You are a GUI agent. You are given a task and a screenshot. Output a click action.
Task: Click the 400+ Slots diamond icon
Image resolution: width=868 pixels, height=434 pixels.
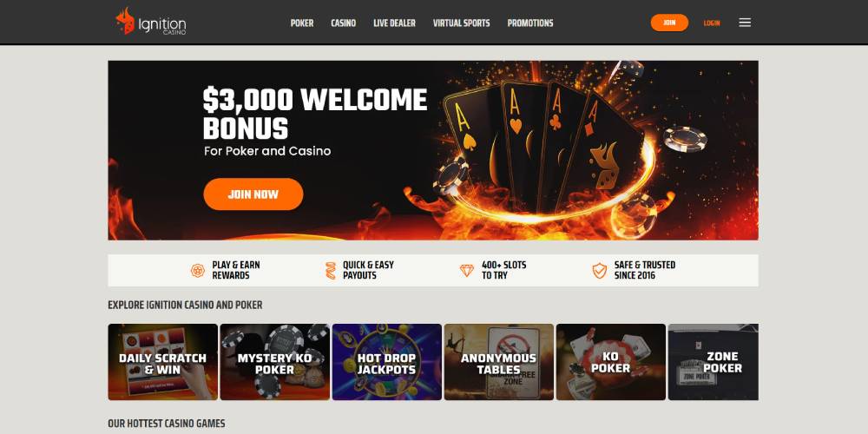(x=467, y=270)
